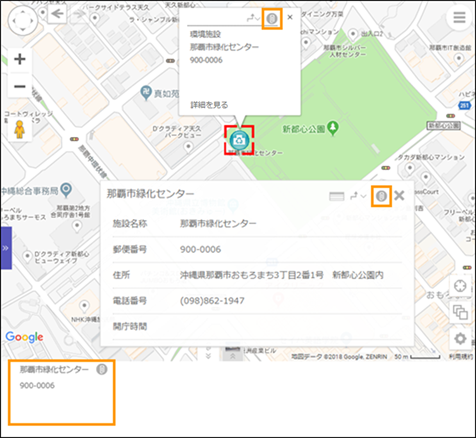This screenshot has width=476, height=438.
Task: Click the map pan navigation wheel
Action: coord(23,21)
